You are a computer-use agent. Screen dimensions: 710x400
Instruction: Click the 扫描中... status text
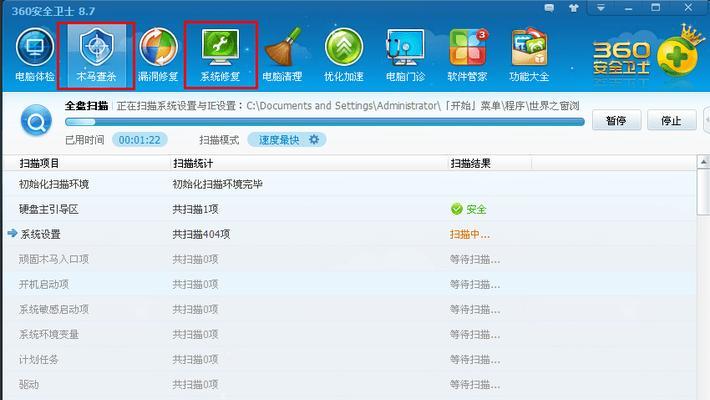[470, 234]
